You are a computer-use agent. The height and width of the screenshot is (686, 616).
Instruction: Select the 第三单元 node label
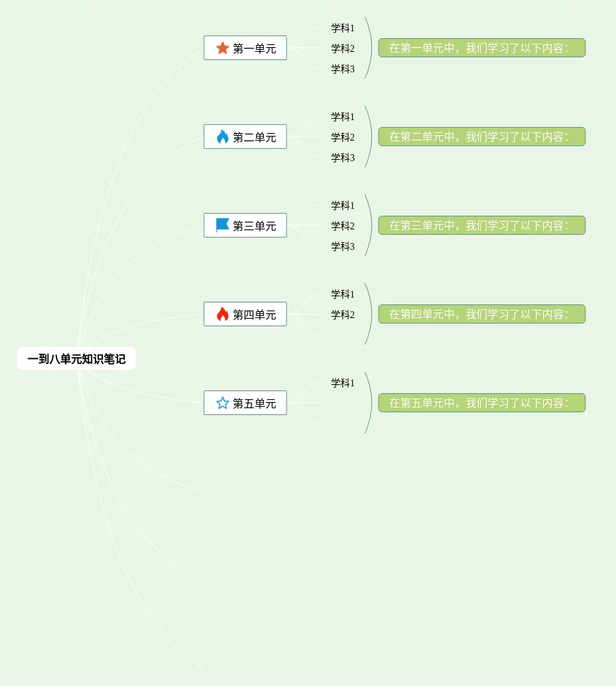(x=254, y=226)
